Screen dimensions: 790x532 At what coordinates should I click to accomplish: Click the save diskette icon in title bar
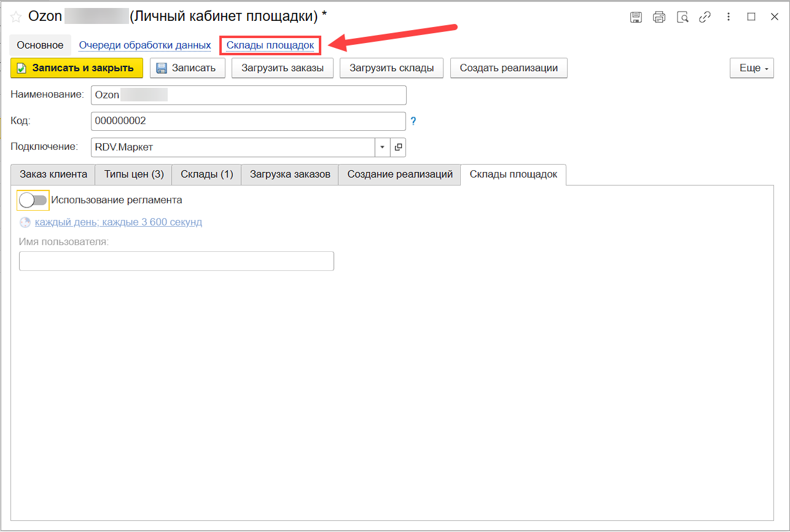(x=636, y=17)
